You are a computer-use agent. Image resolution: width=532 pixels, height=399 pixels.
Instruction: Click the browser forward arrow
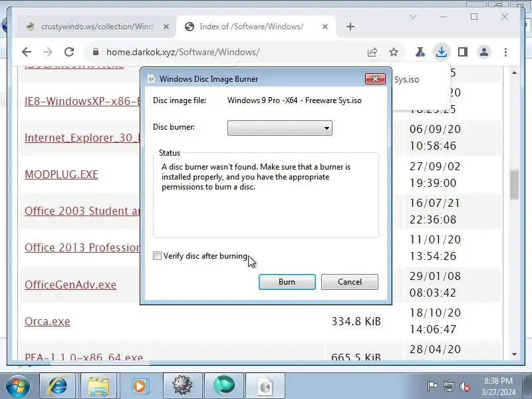[x=48, y=53]
